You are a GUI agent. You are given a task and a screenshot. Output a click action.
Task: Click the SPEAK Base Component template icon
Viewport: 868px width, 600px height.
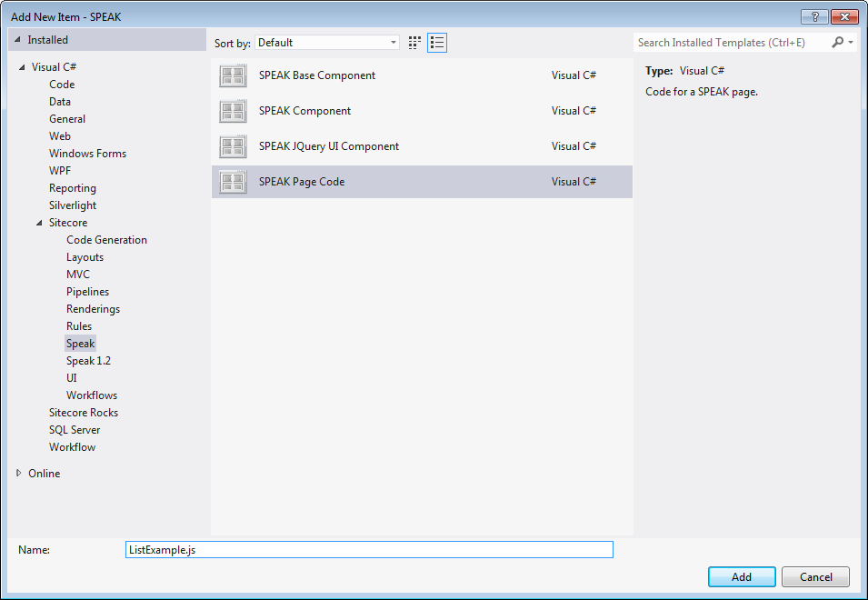(233, 76)
